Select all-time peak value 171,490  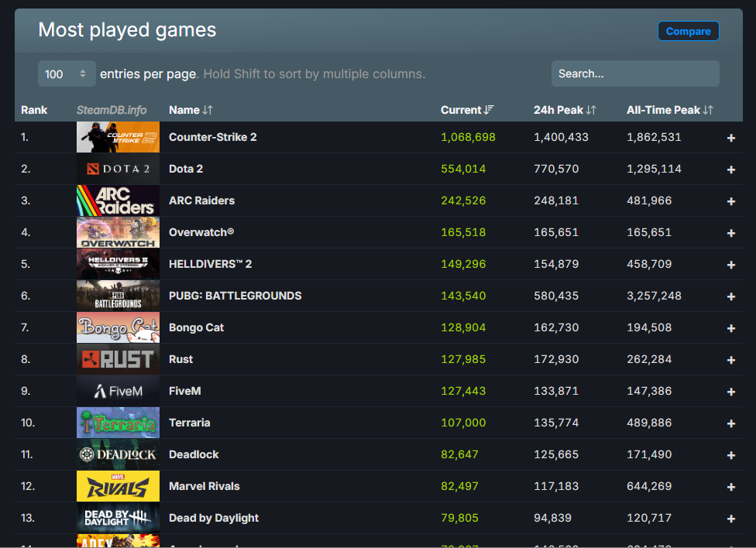(649, 454)
